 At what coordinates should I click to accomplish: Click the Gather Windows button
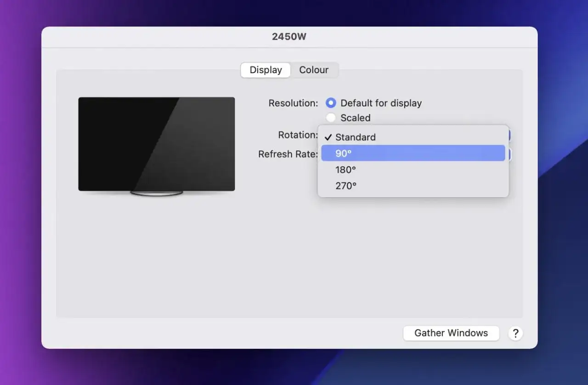[451, 333]
